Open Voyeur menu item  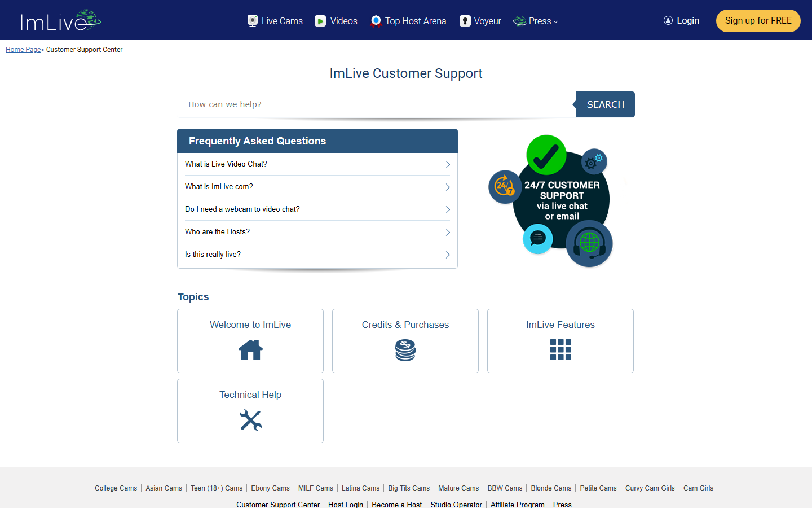coord(480,21)
